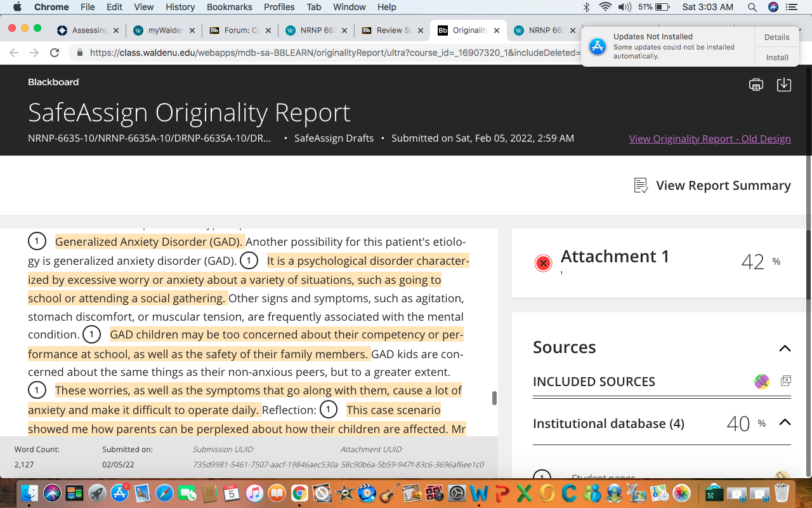Toggle highlight for Student paper source

pyautogui.click(x=782, y=477)
